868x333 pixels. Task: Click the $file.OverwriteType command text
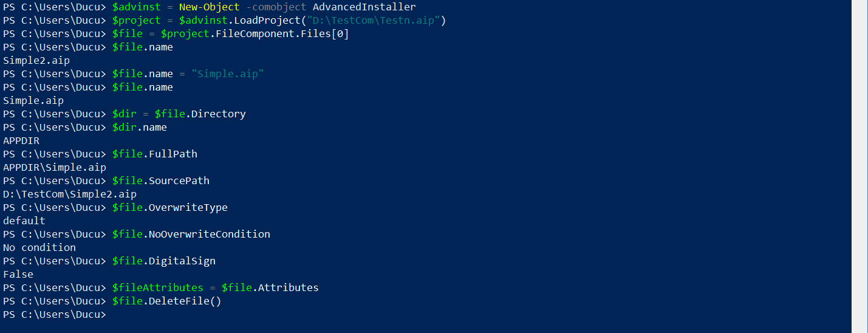[x=170, y=208]
